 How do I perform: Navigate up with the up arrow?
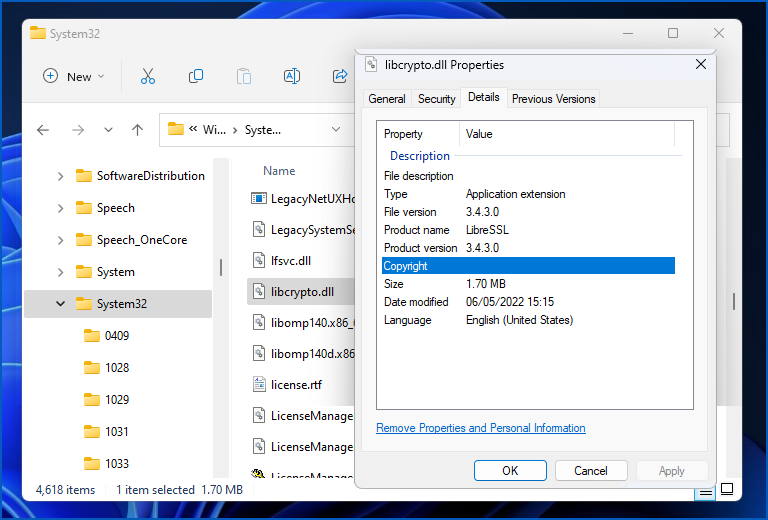pos(138,129)
